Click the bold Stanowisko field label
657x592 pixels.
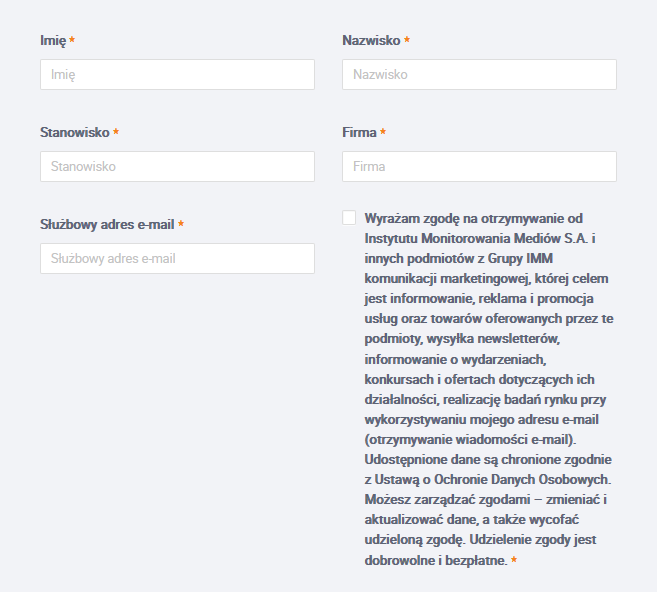(x=75, y=132)
